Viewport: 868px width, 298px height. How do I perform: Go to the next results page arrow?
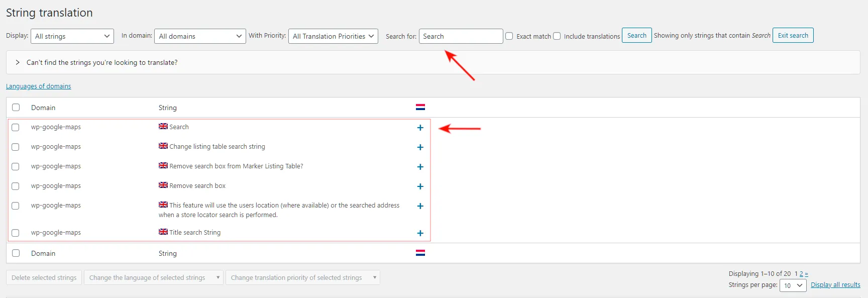[806, 274]
